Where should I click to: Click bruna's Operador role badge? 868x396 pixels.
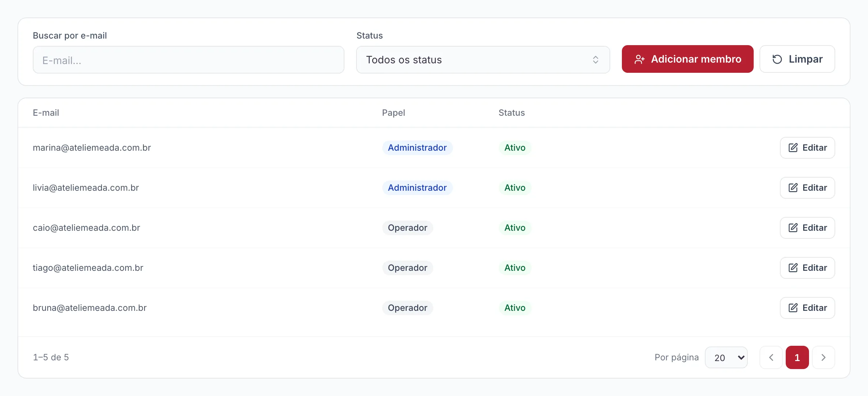[x=407, y=308]
